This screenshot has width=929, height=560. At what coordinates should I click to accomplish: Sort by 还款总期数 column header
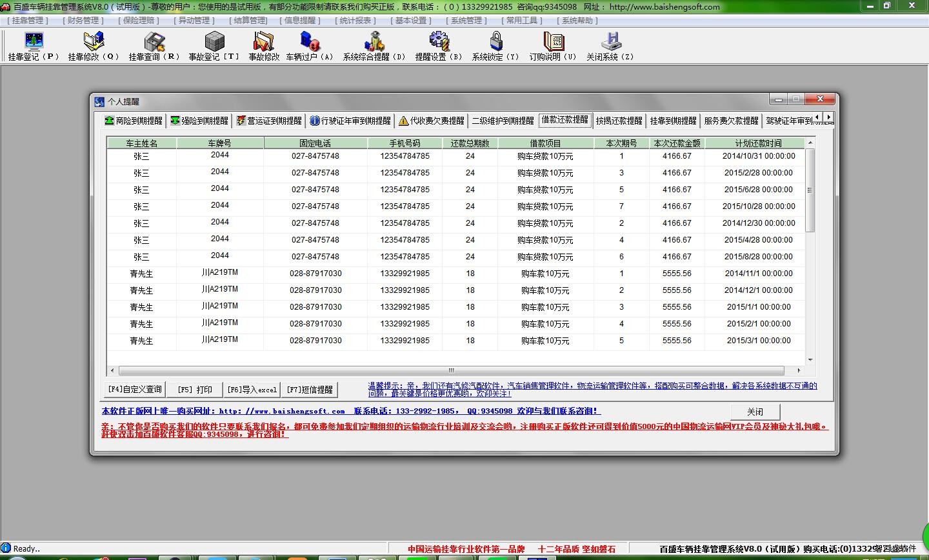pyautogui.click(x=470, y=143)
